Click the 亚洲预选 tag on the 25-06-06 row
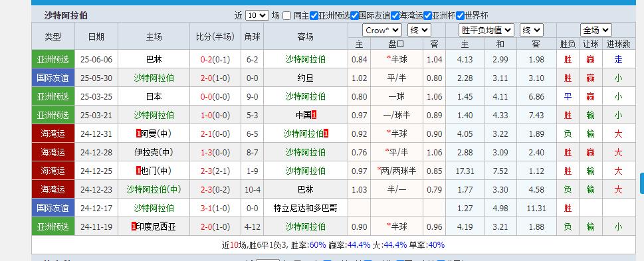Image resolution: width=644 pixels, height=261 pixels. 53,59
